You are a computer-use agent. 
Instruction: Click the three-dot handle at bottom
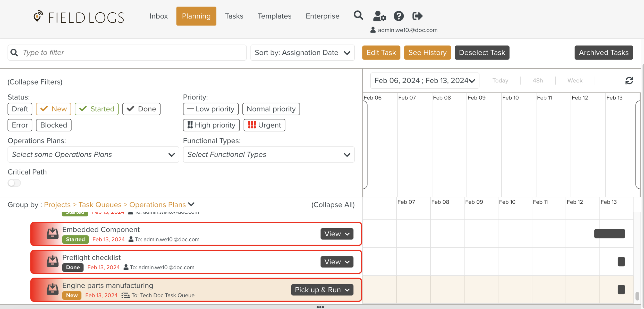tap(320, 307)
